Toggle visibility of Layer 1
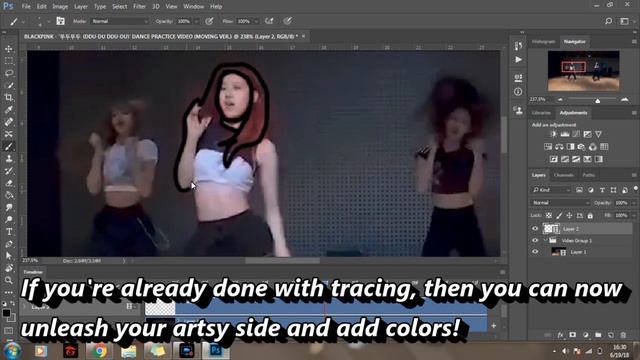 tap(535, 252)
